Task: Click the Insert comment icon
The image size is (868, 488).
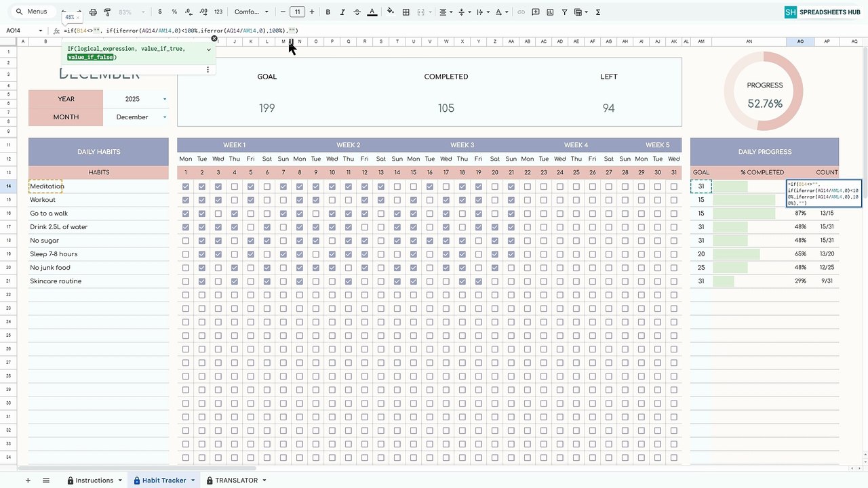Action: click(536, 12)
